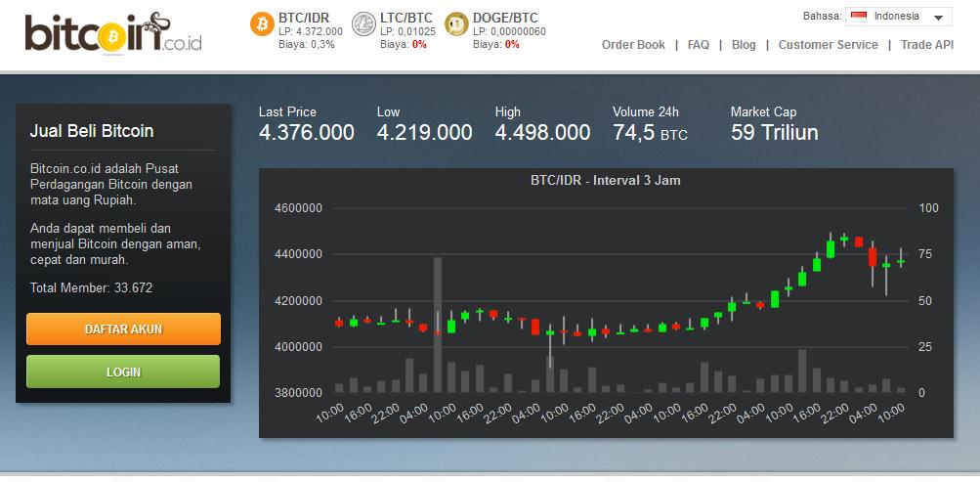This screenshot has width=980, height=482.
Task: Click the green LOGIN button
Action: (x=123, y=372)
